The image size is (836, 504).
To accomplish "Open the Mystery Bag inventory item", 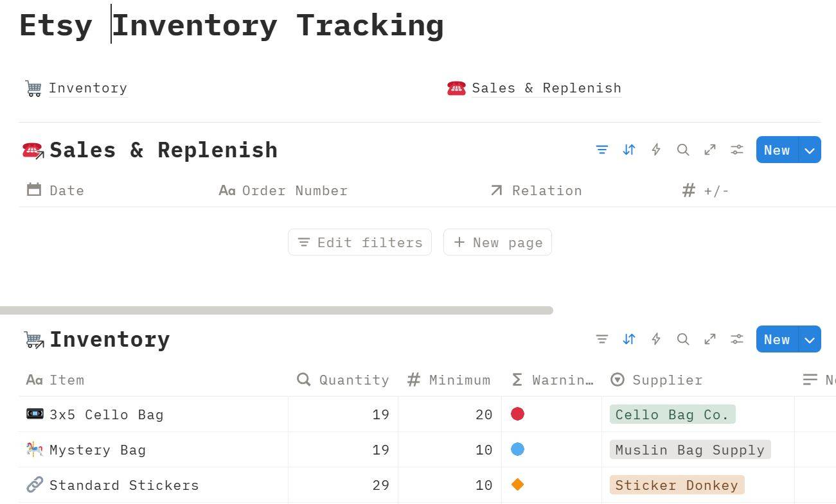I will (98, 450).
